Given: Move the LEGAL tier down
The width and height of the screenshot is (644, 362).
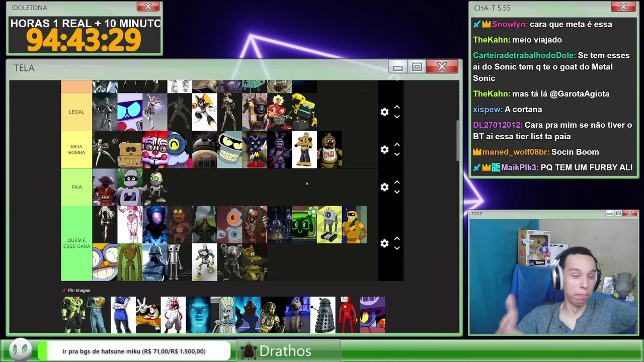Looking at the screenshot, I should (397, 117).
